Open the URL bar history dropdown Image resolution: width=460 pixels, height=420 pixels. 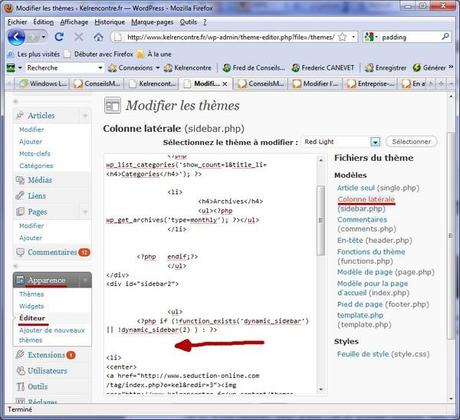pos(353,37)
